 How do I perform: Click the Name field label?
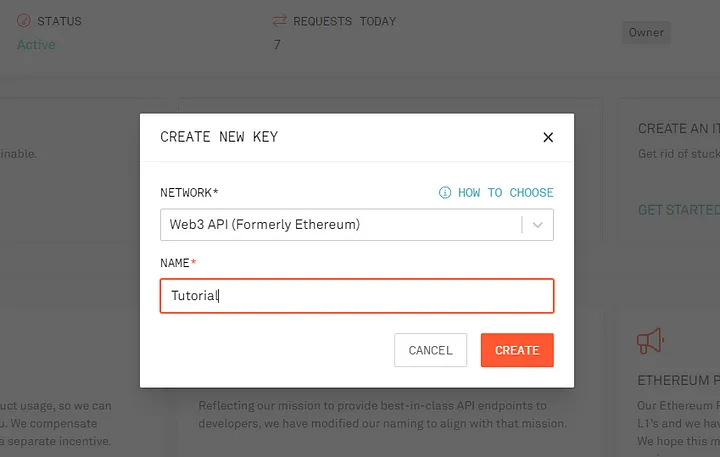pos(178,263)
